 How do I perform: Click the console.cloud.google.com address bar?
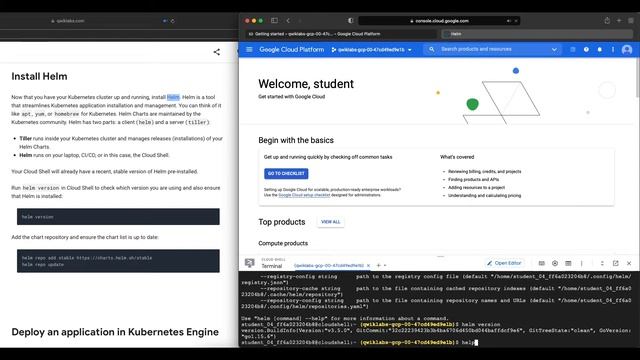coord(439,21)
